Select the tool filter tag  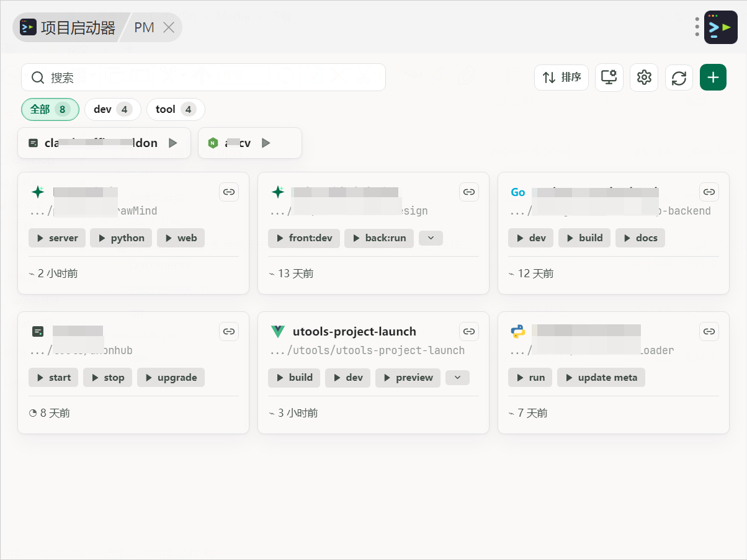176,110
